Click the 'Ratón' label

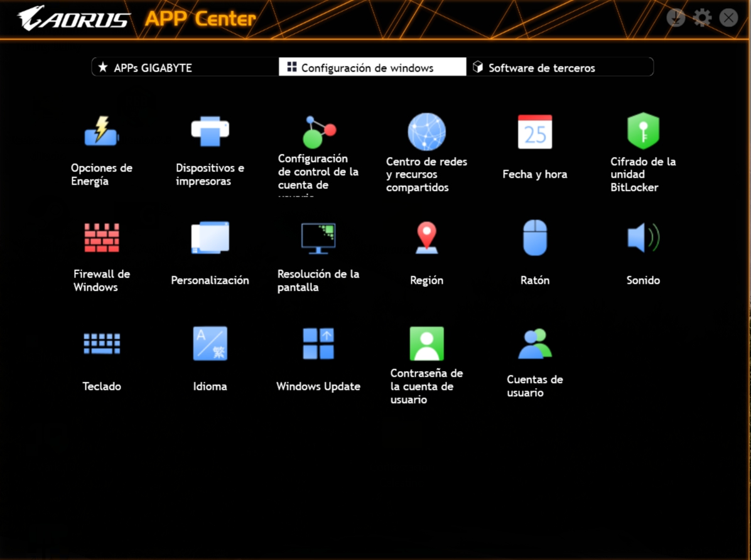(x=535, y=280)
